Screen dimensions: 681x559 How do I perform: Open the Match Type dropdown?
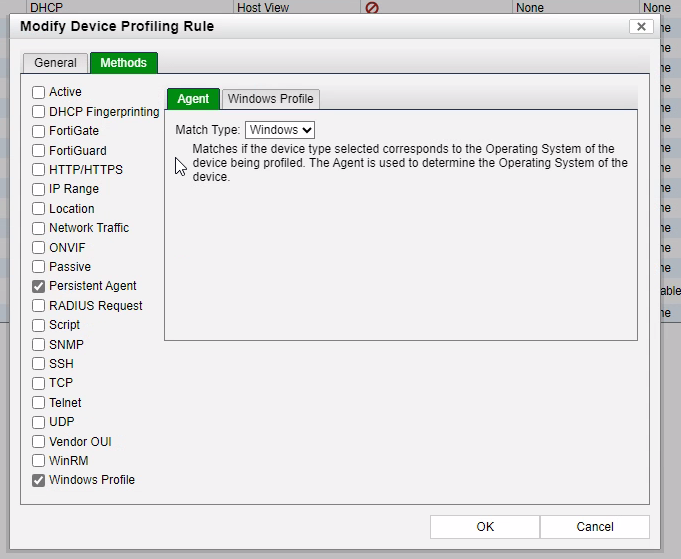(x=280, y=130)
